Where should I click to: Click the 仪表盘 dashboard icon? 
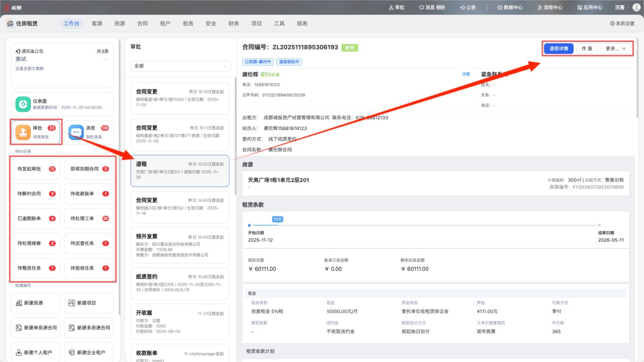coord(23,104)
